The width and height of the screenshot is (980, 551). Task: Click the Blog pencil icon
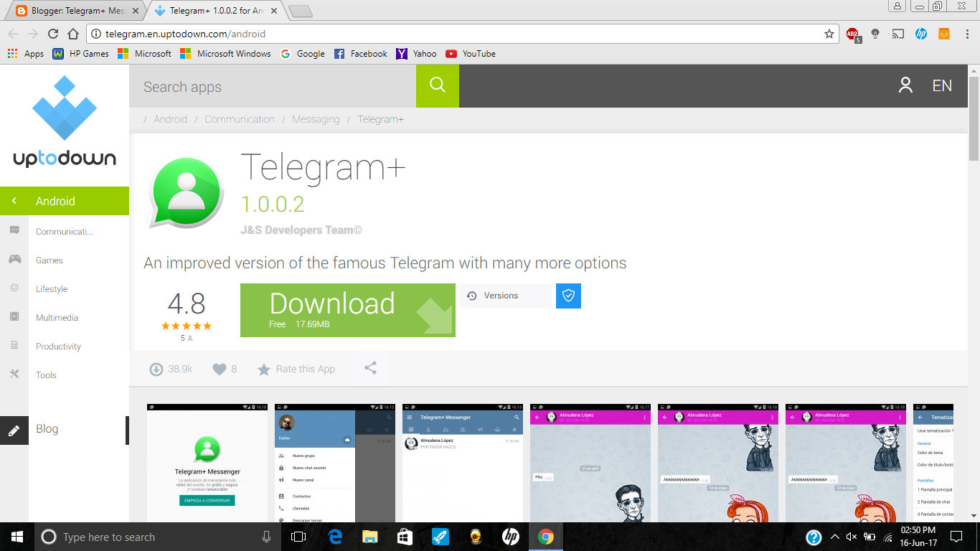point(14,430)
